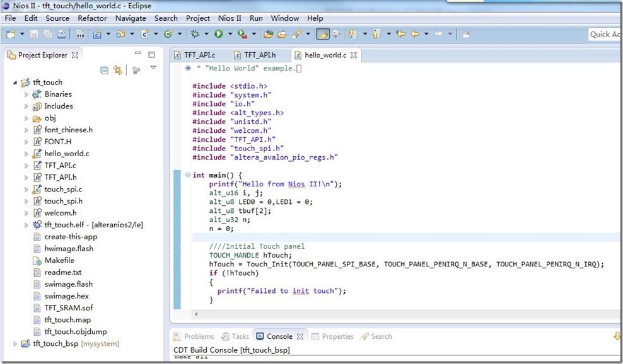
Task: Click the Previous Annotation arrow icon
Action: [x=376, y=34]
